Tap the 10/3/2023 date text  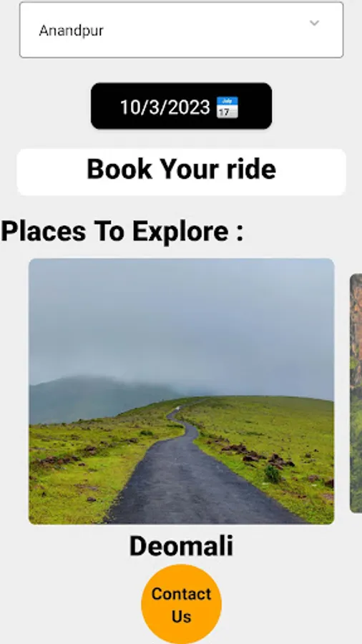click(x=165, y=107)
